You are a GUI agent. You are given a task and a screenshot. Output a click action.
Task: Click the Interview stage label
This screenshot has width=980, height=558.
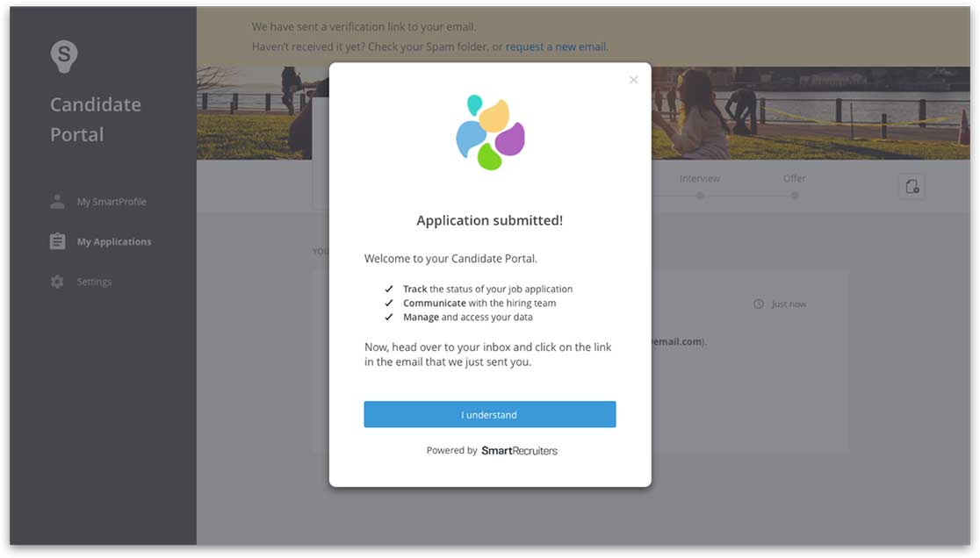coord(699,178)
